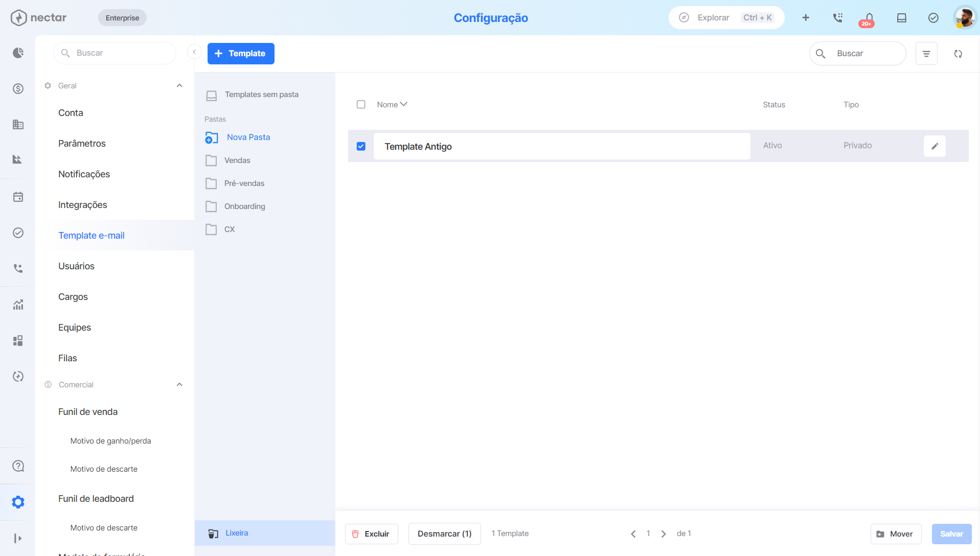980x556 pixels.
Task: Toggle the select all templates checkbox
Action: [x=361, y=104]
